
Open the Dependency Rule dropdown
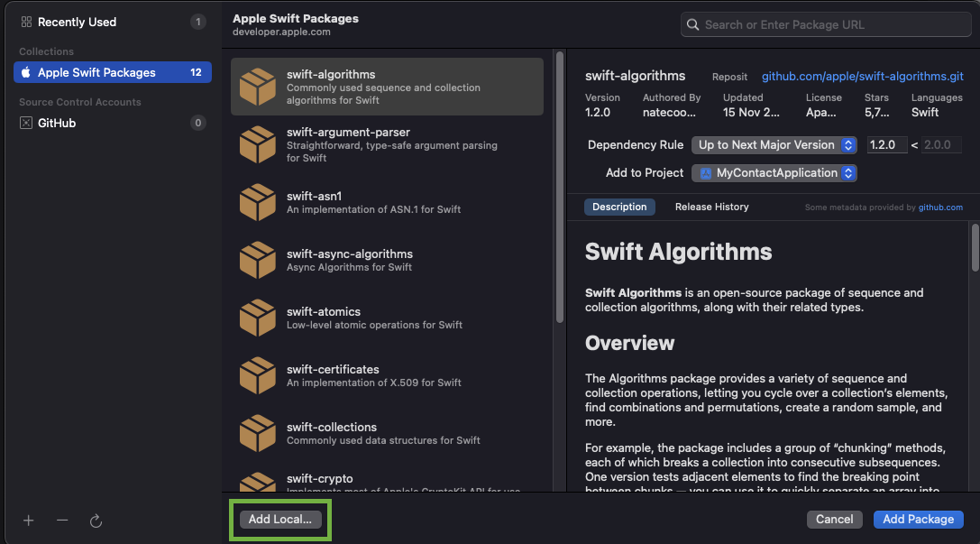click(774, 144)
